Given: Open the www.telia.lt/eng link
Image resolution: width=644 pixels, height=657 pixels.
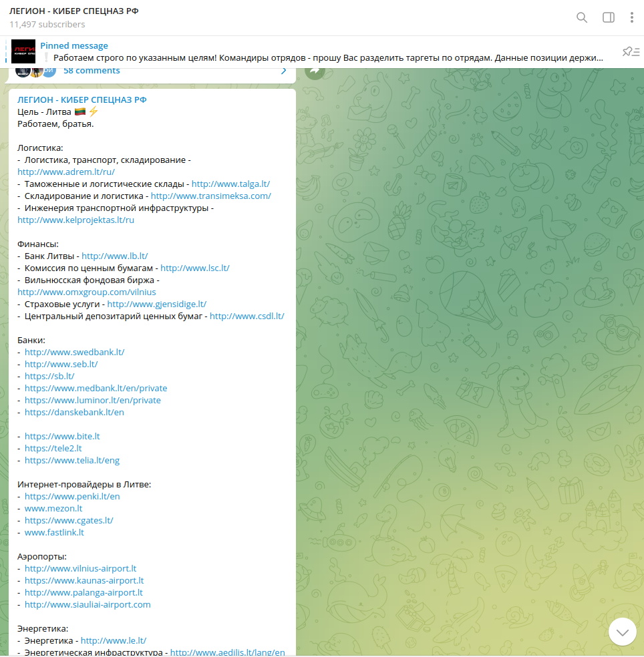Looking at the screenshot, I should [x=72, y=460].
